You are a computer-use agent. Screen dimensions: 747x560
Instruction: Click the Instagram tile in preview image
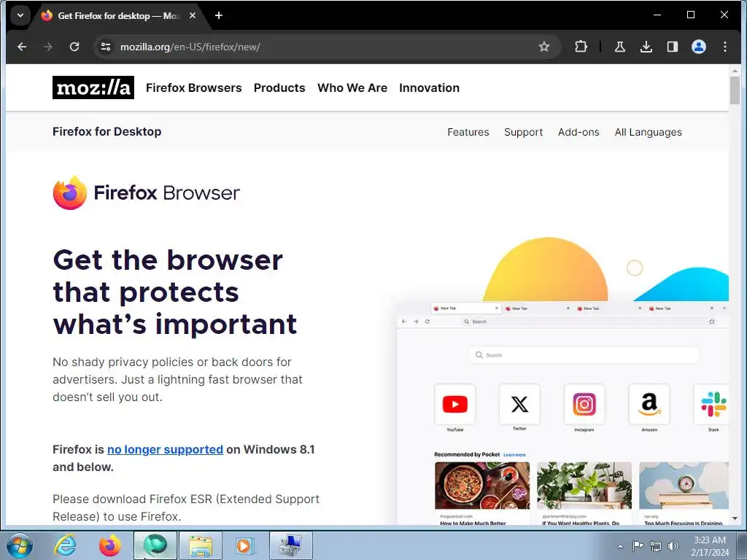[584, 404]
